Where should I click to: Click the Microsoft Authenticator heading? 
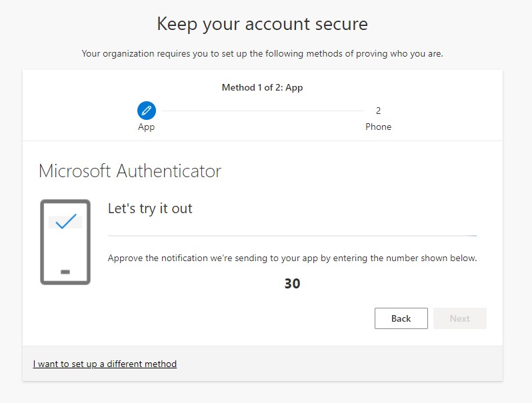[130, 171]
